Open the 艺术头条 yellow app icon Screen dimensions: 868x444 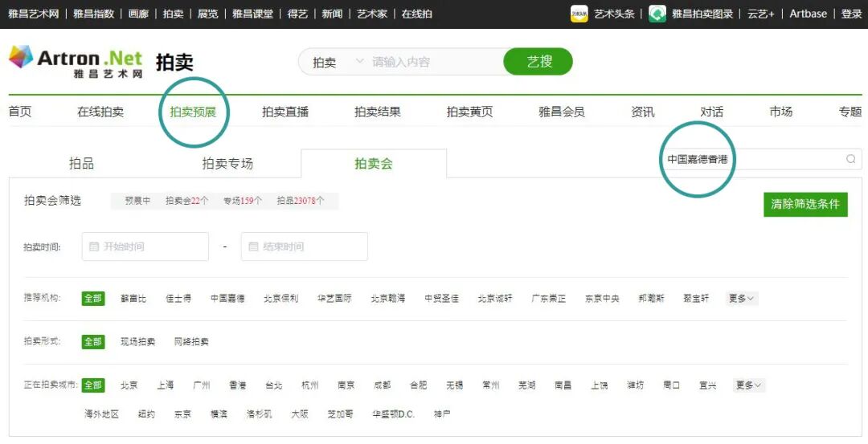click(579, 14)
